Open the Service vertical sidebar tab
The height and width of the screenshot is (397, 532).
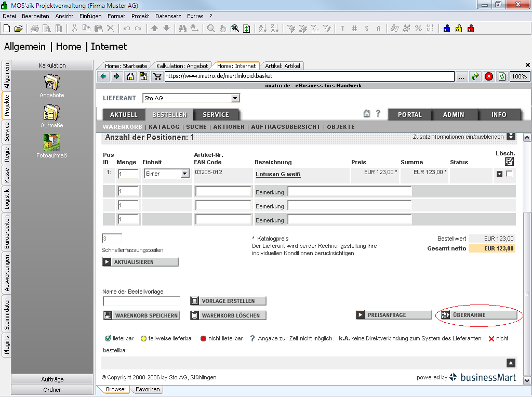click(7, 131)
